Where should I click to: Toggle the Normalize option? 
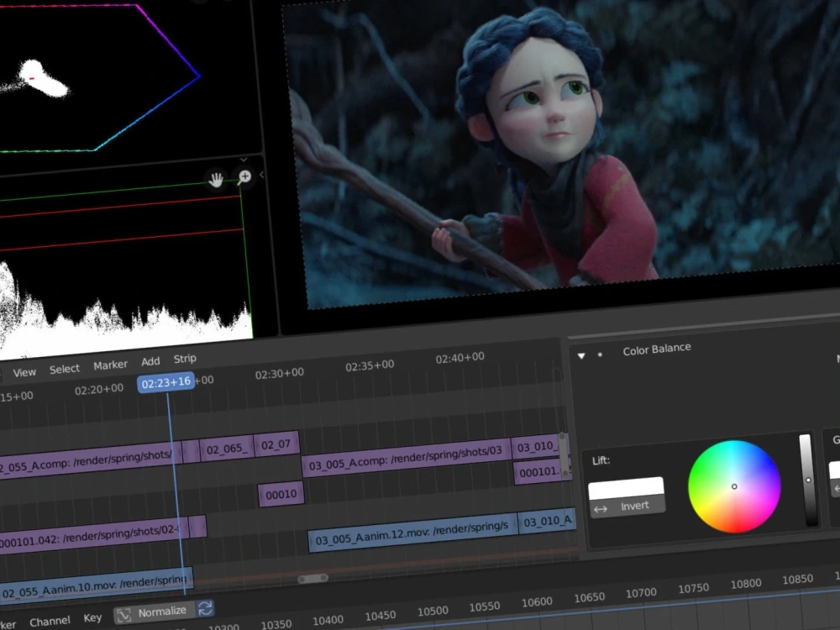(155, 612)
